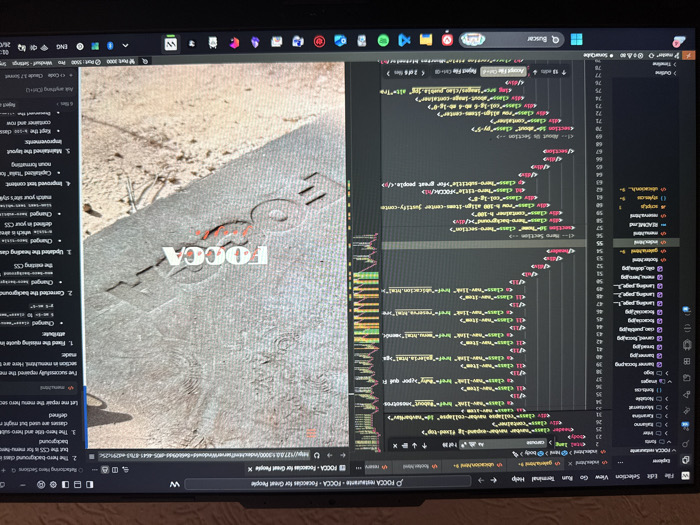Image resolution: width=700 pixels, height=525 pixels.
Task: Start a new Cascade conversation with the plus icon
Action: (3, 470)
